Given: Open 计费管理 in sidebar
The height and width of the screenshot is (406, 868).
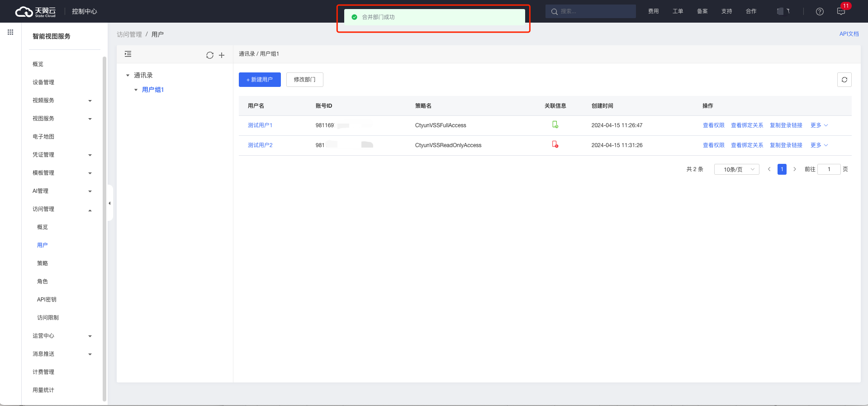Looking at the screenshot, I should 43,372.
